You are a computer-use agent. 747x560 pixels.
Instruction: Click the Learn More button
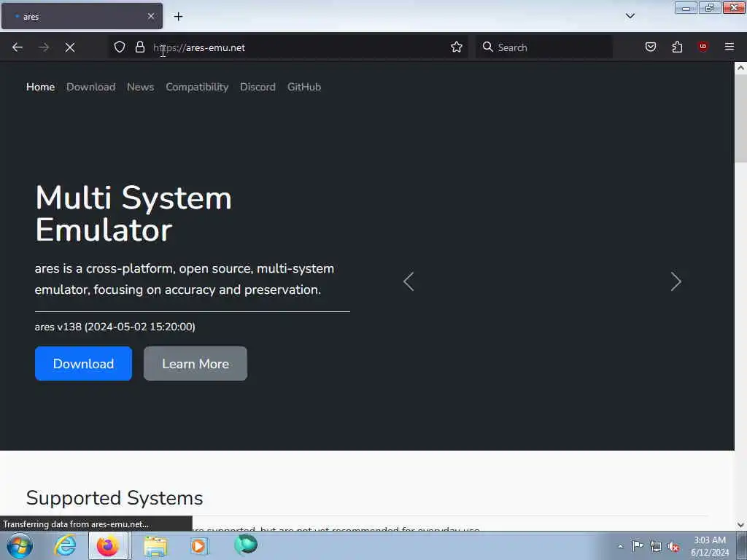(196, 363)
